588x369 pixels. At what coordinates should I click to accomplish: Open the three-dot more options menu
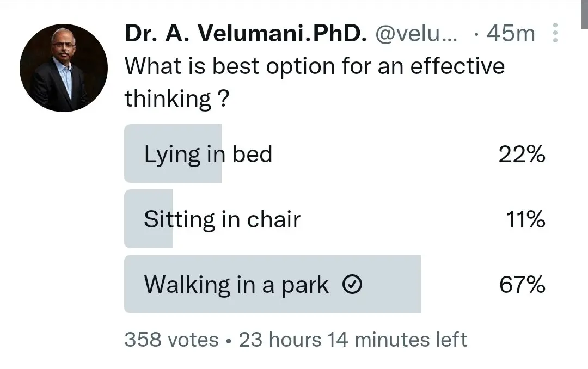click(x=555, y=34)
